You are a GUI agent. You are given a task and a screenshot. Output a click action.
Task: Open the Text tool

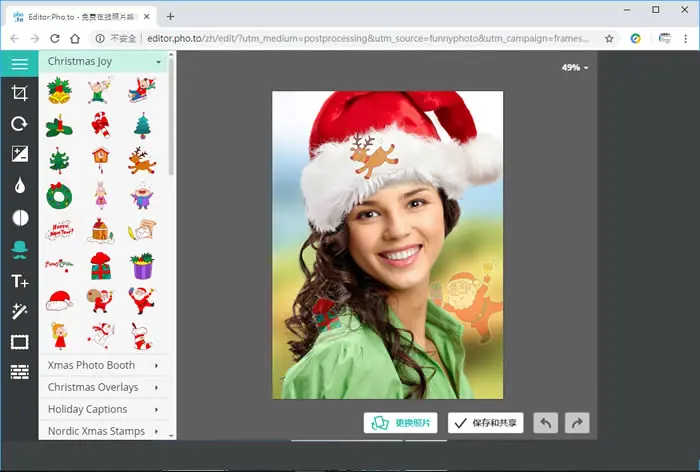20,281
